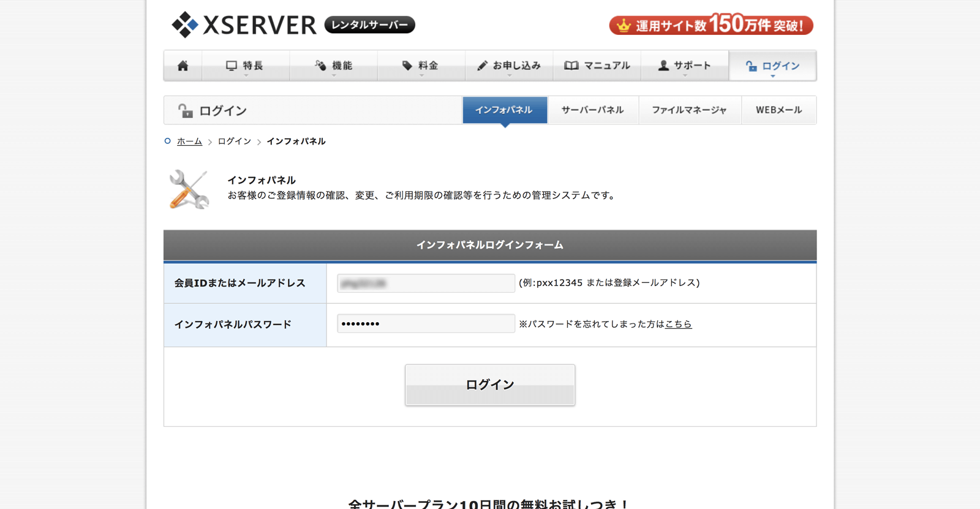Open the サポート support menu
980x509 pixels.
tap(685, 66)
